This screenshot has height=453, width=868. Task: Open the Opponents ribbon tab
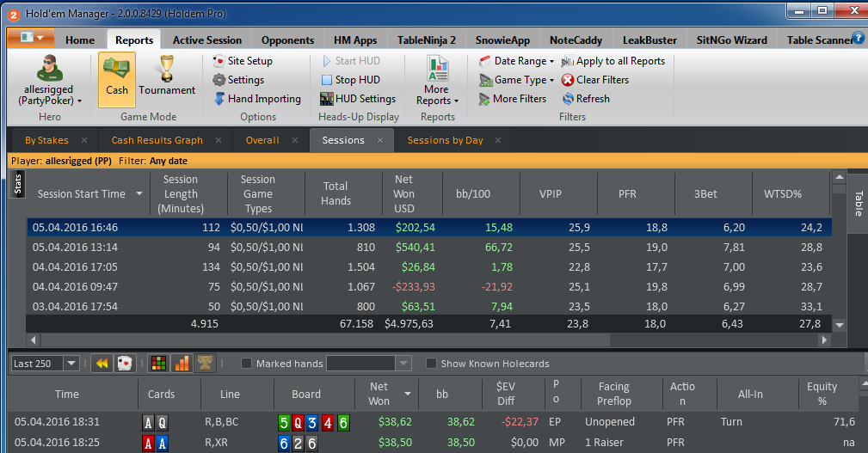pyautogui.click(x=287, y=40)
